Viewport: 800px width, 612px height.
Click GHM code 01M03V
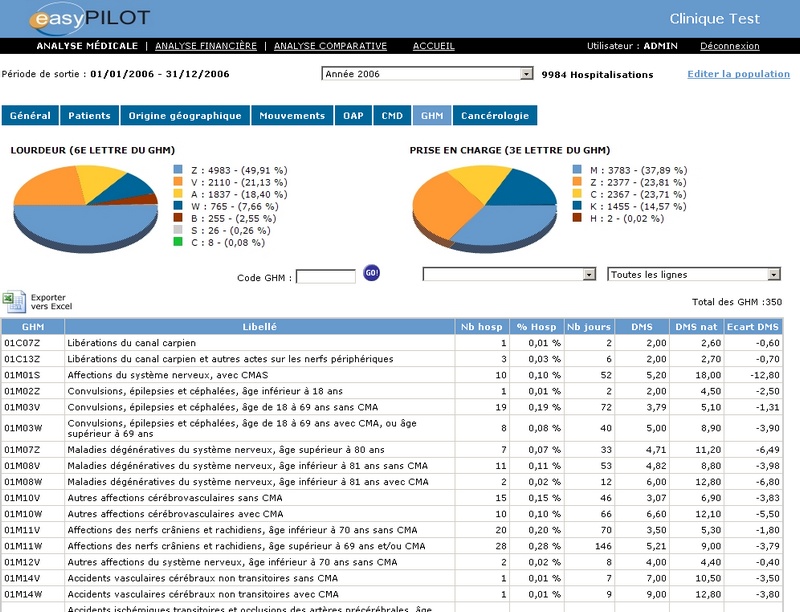point(22,407)
